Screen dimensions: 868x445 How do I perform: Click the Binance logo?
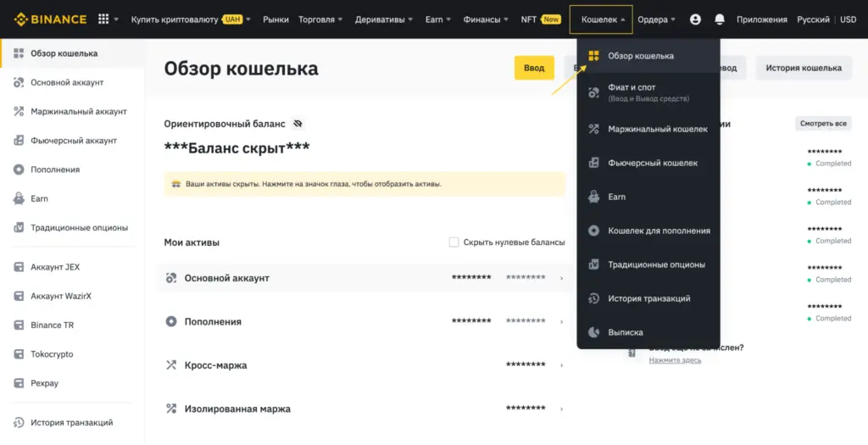click(51, 19)
